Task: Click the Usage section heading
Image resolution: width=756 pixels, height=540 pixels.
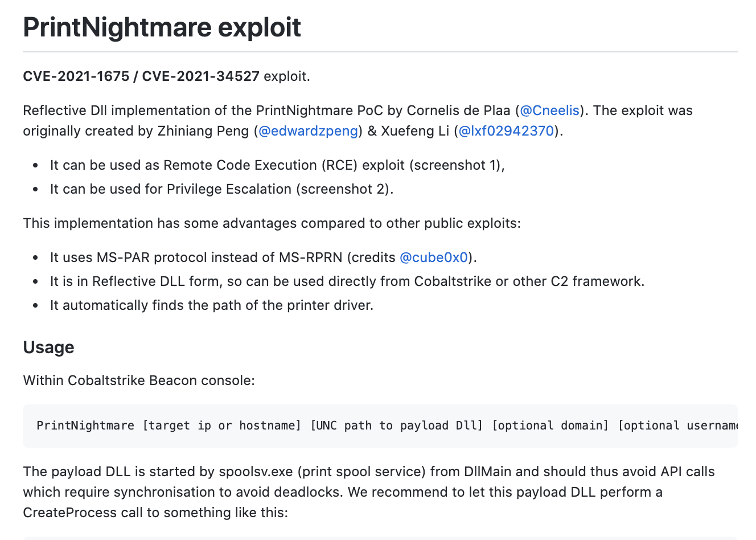Action: click(x=48, y=347)
